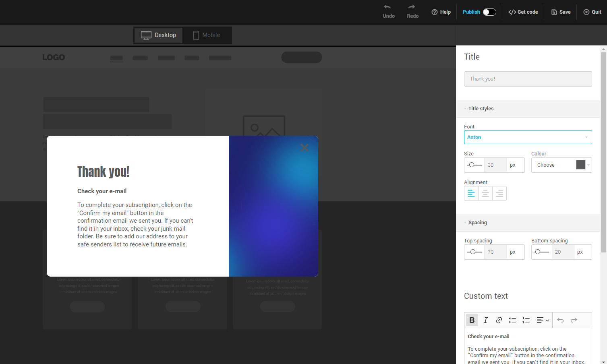Close the Thank you popup preview
The height and width of the screenshot is (364, 607).
304,148
